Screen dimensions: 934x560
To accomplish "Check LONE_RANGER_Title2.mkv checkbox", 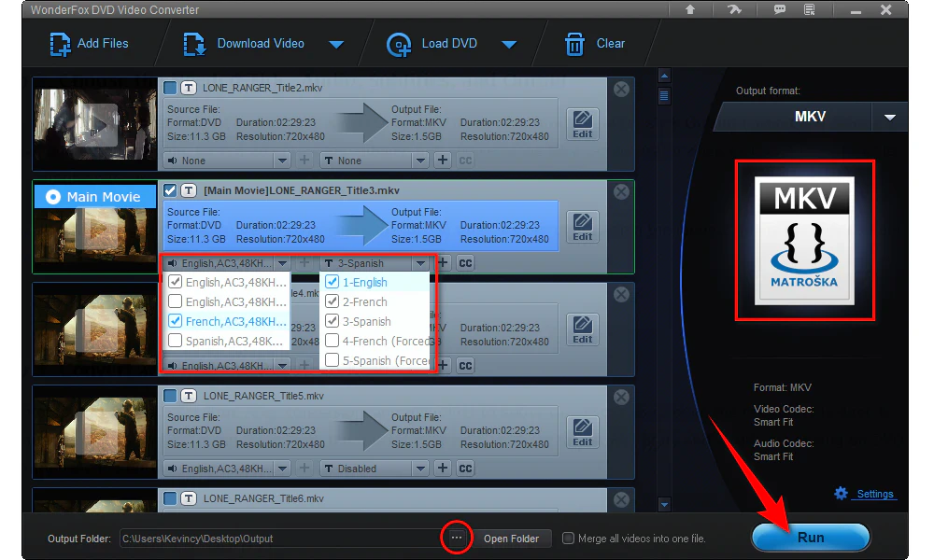I will pos(170,88).
